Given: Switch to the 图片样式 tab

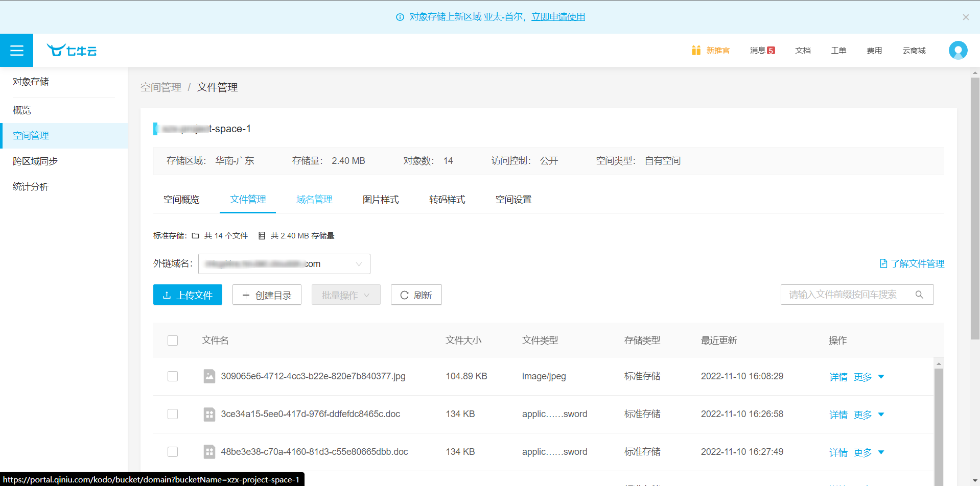Looking at the screenshot, I should click(x=381, y=200).
